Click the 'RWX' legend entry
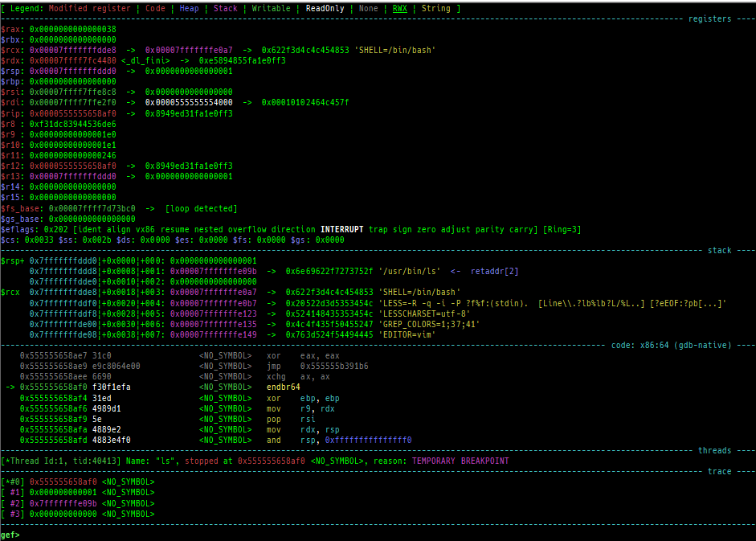The height and width of the screenshot is (541, 756). coord(399,8)
